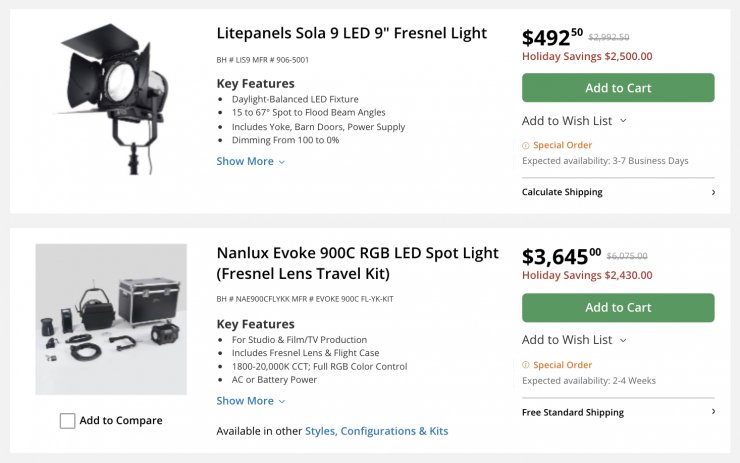Expand Show More for Nanlux Evoke 900C
Viewport: 740px width, 463px height.
pyautogui.click(x=250, y=401)
